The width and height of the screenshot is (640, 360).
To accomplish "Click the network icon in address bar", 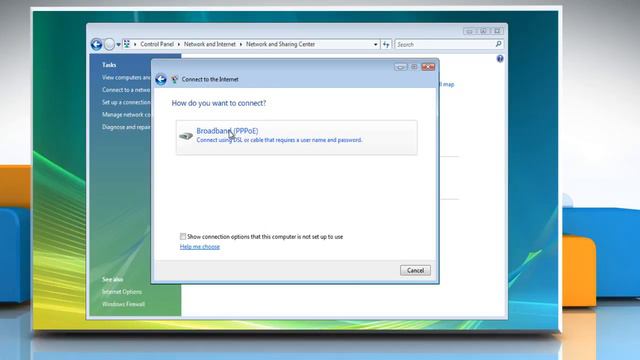I will tap(127, 44).
